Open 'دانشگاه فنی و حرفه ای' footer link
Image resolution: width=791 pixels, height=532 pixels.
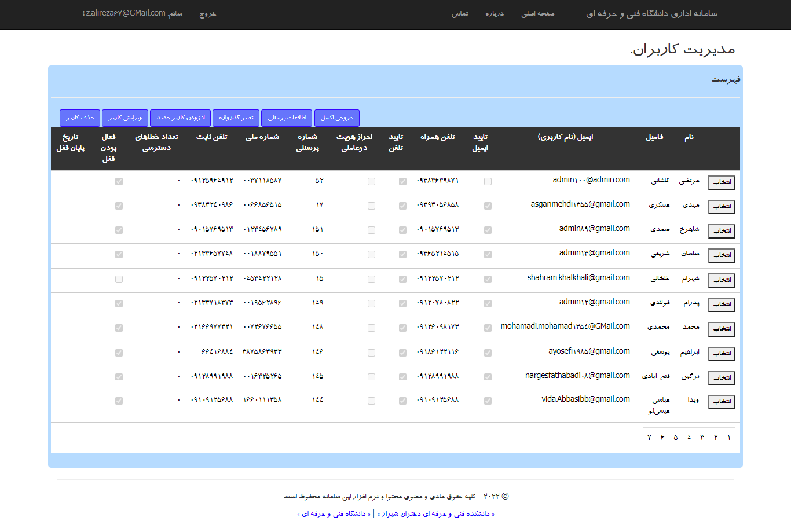(x=334, y=514)
